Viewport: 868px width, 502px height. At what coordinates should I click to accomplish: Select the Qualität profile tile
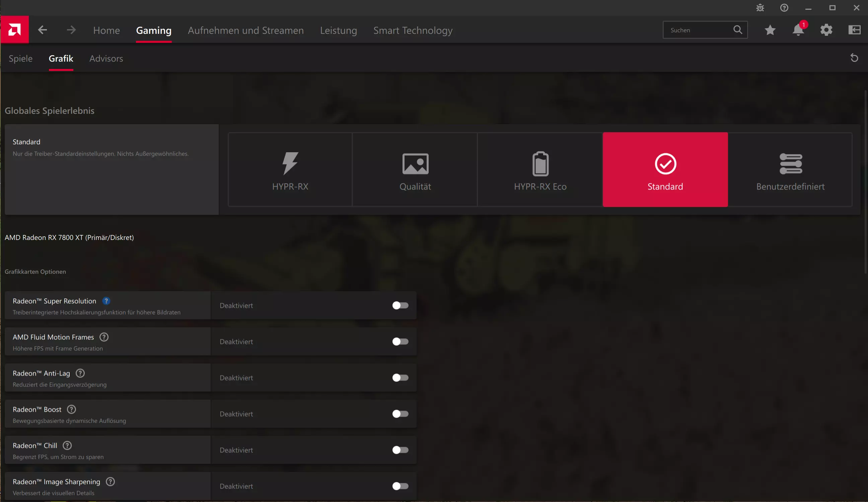415,169
